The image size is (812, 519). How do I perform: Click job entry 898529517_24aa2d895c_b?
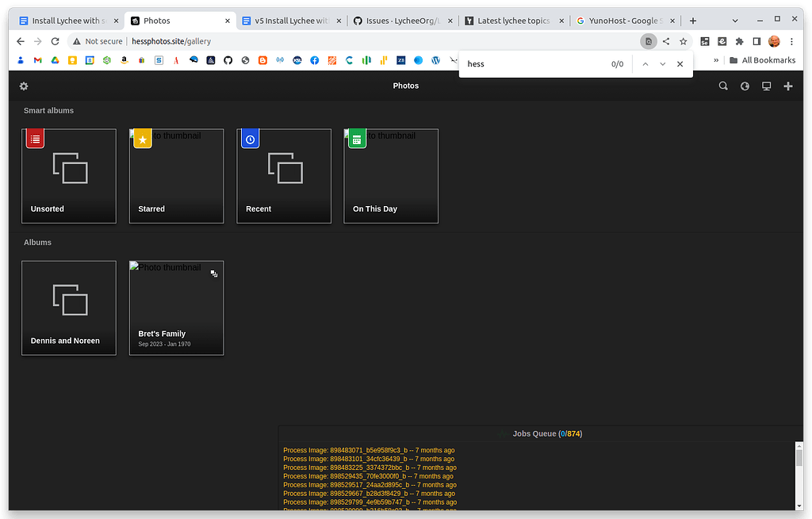coord(370,485)
